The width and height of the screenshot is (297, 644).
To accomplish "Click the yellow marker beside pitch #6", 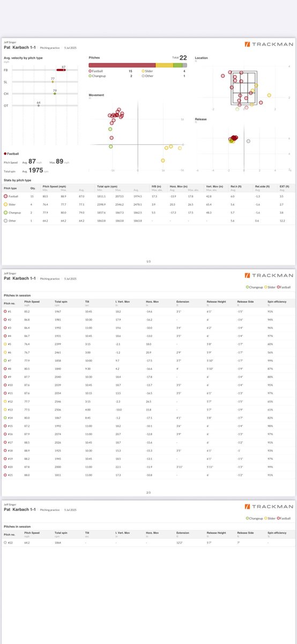I will pyautogui.click(x=5, y=352).
